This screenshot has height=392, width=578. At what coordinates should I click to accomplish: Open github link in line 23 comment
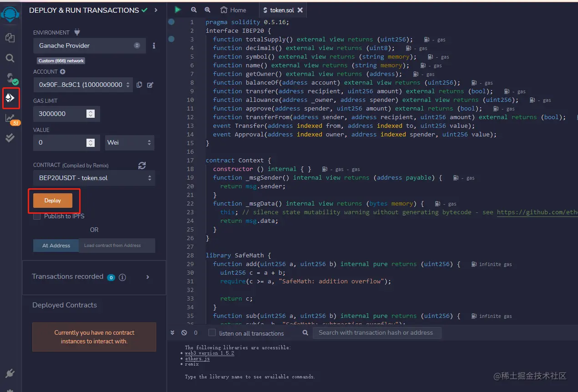[537, 212]
